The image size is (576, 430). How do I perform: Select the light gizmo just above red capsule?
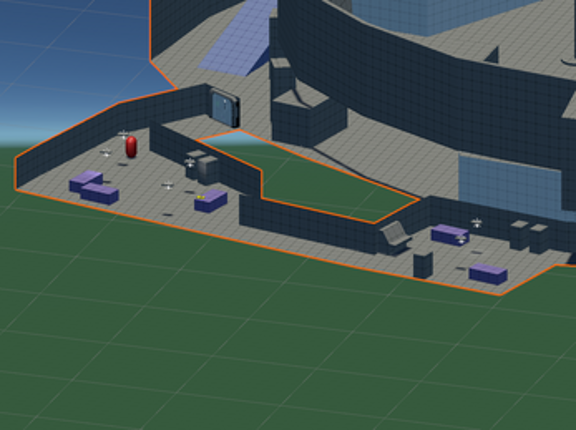[x=124, y=134]
